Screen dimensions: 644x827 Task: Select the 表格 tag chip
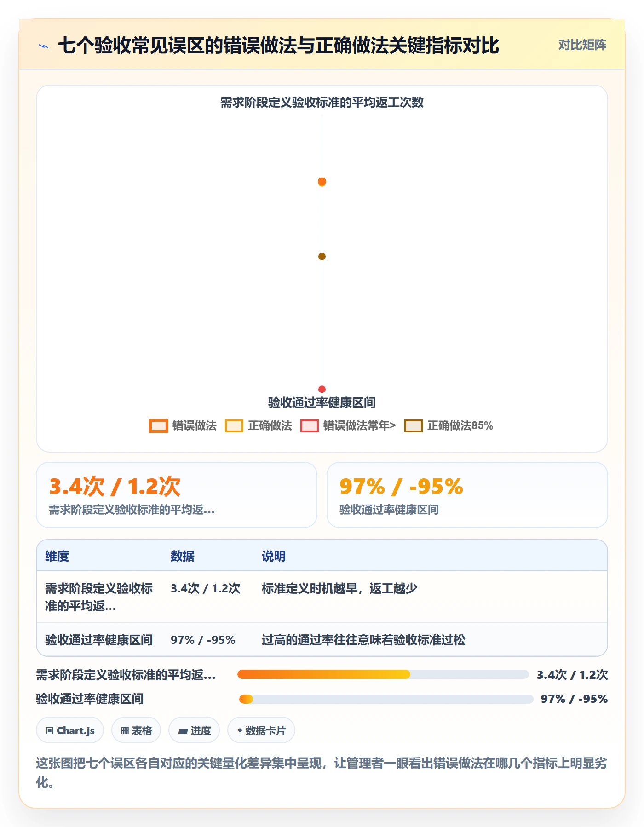click(x=136, y=730)
